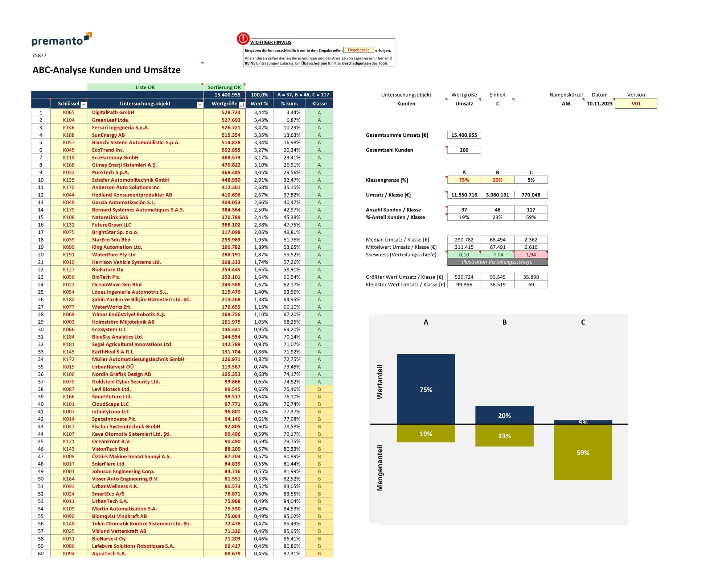This screenshot has width=706, height=588.
Task: Click the Klasse column header
Action: [x=319, y=104]
